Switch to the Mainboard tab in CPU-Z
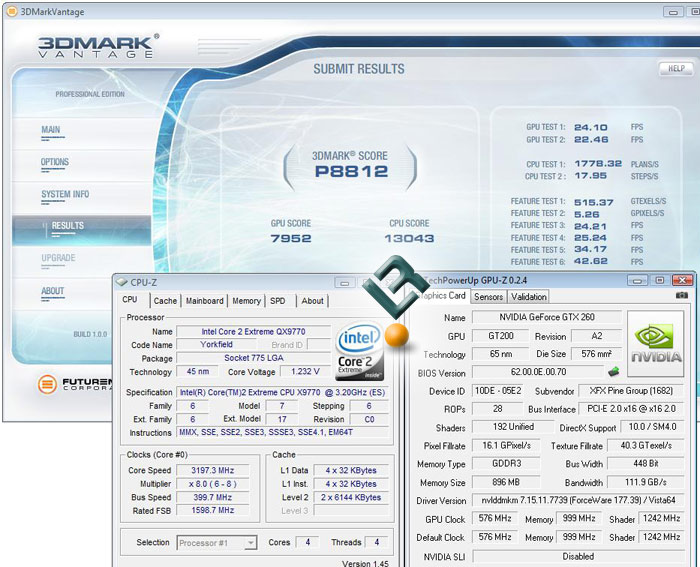The height and width of the screenshot is (567, 700). coord(204,301)
